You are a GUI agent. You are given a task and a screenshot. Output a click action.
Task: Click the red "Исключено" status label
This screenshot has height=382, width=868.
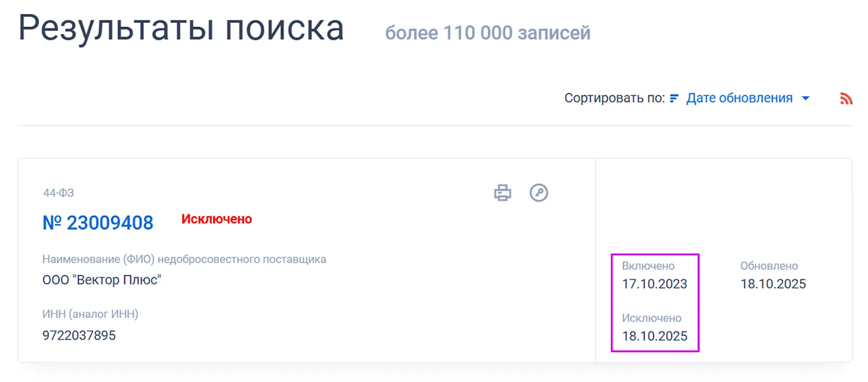tap(216, 219)
